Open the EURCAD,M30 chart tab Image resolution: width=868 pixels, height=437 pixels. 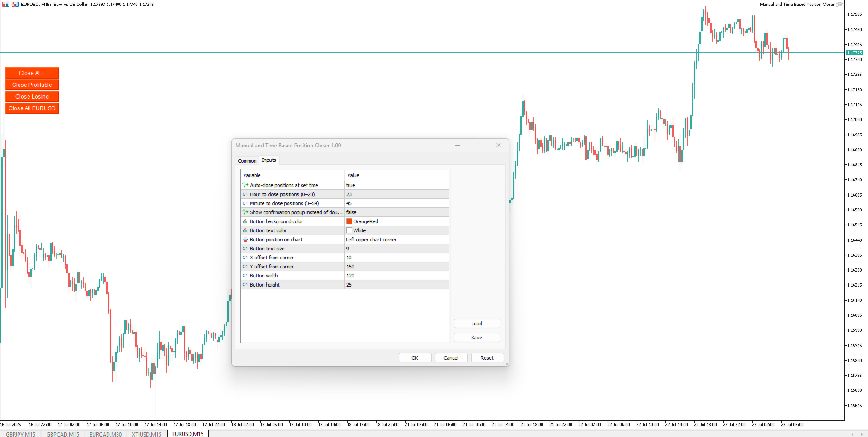(x=105, y=434)
